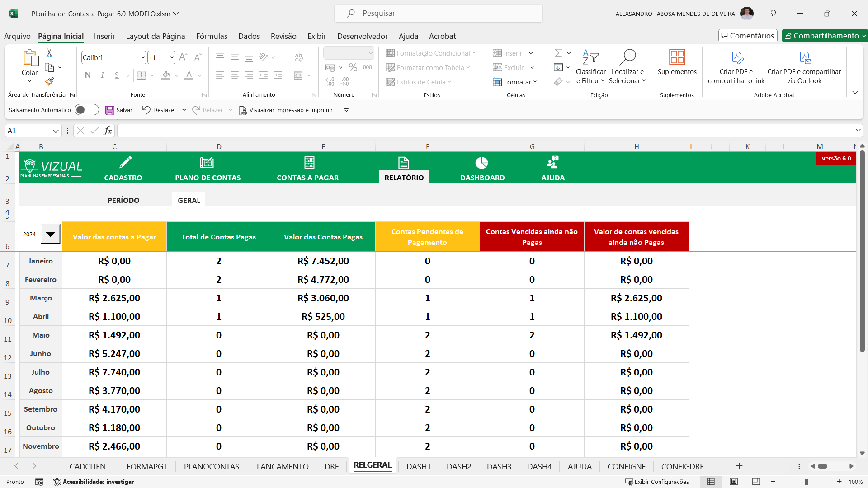Image resolution: width=868 pixels, height=488 pixels.
Task: Navigate to CONTAS A PAGAR section
Action: [308, 170]
